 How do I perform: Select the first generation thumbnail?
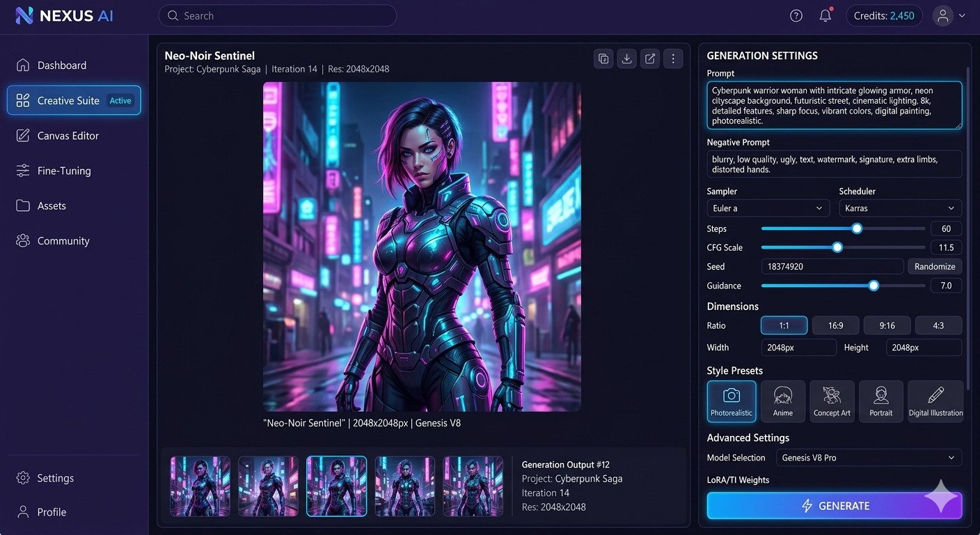tap(200, 486)
